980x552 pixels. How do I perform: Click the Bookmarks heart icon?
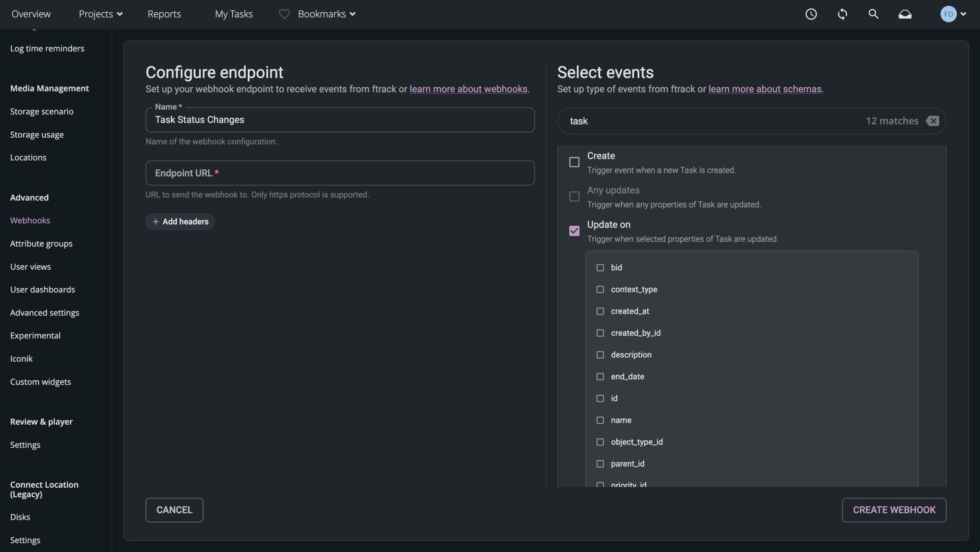tap(284, 14)
